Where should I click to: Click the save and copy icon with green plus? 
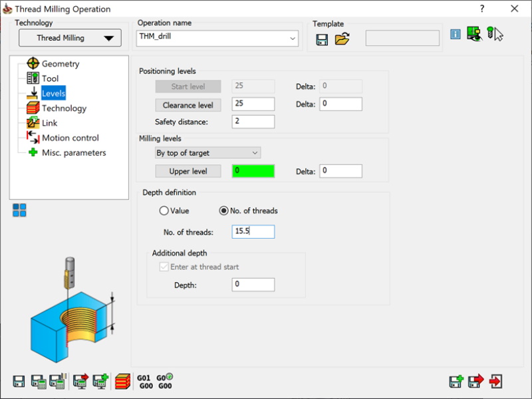click(456, 382)
